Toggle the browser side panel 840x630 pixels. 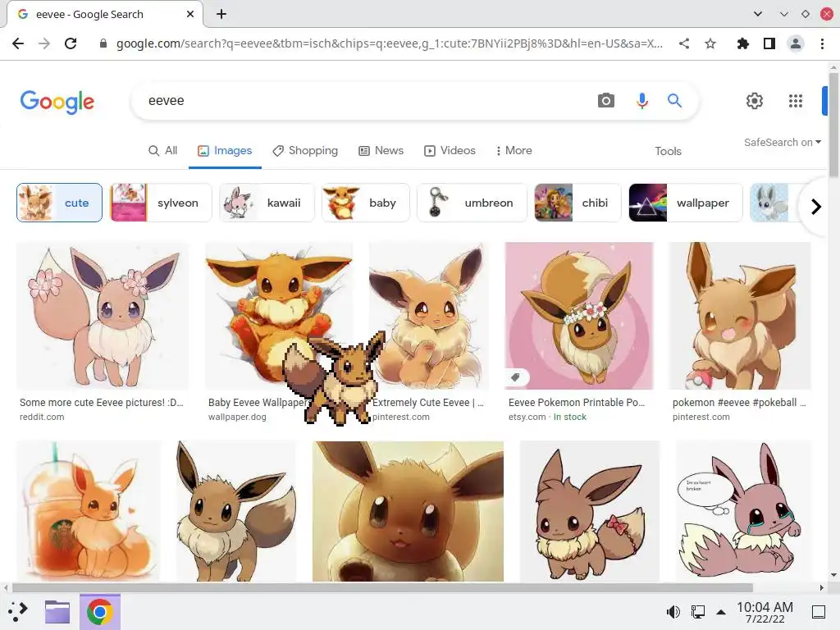pos(769,43)
